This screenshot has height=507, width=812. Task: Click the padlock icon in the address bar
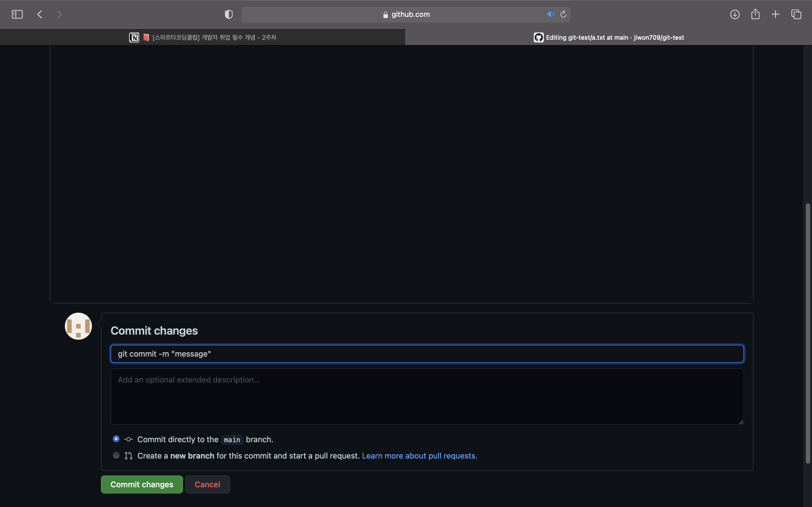[x=385, y=14]
